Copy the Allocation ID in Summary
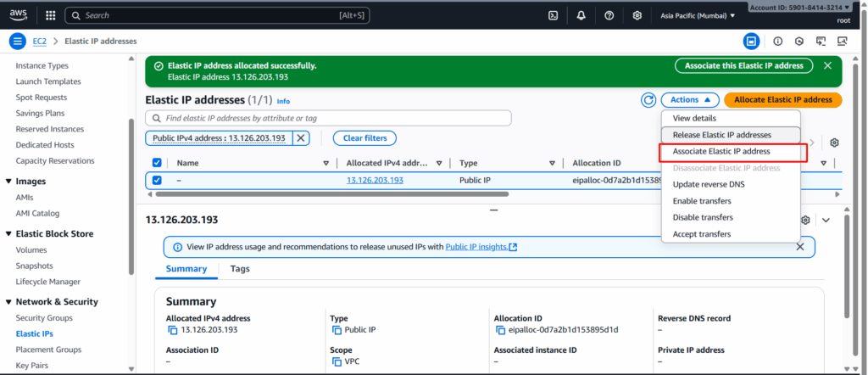The width and height of the screenshot is (868, 375). (500, 330)
